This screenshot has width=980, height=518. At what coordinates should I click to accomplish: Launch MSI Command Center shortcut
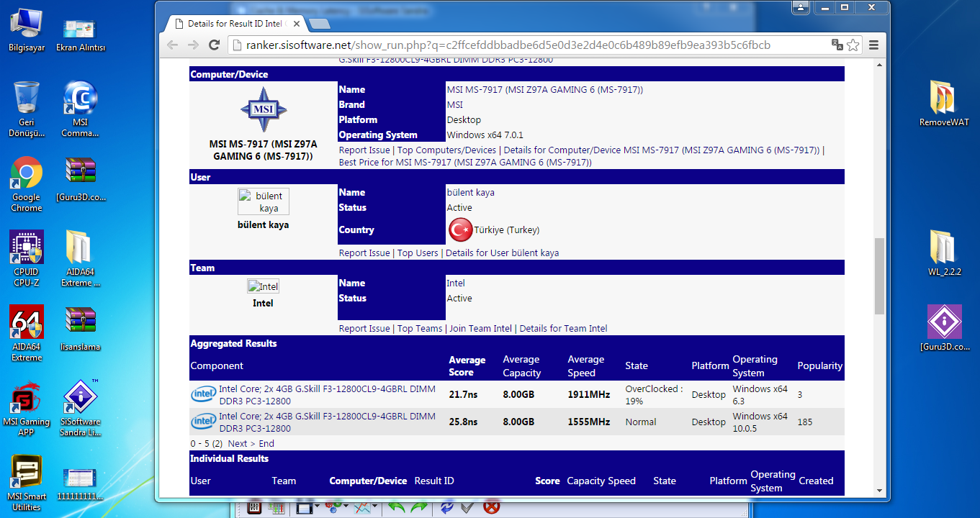point(80,109)
